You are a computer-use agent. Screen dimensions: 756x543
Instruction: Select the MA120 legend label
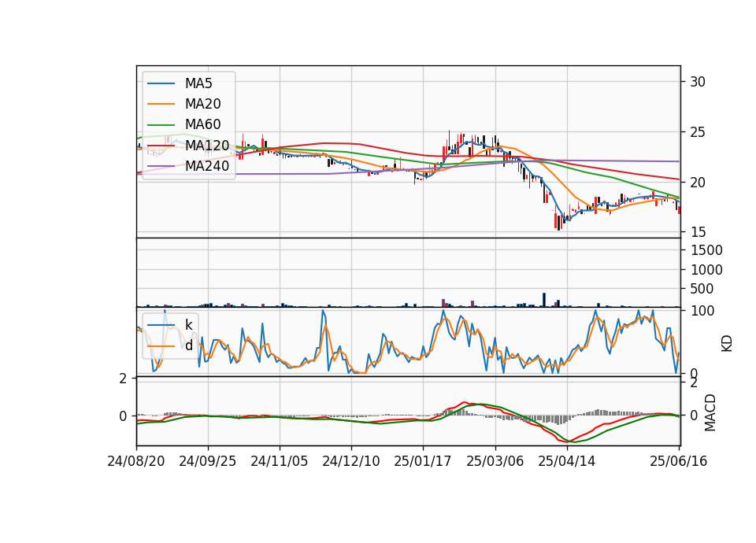tap(207, 145)
